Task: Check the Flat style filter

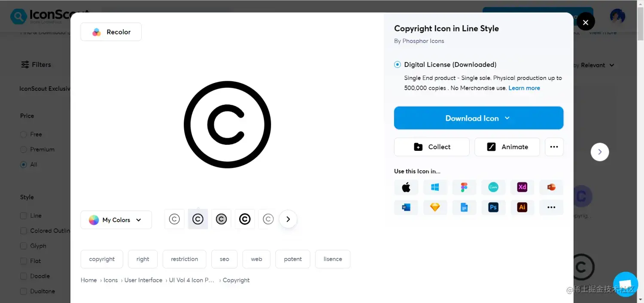Action: coord(24,261)
